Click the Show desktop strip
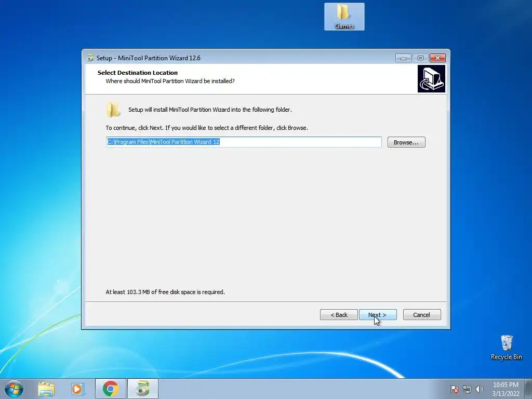Image resolution: width=532 pixels, height=399 pixels. click(528, 389)
